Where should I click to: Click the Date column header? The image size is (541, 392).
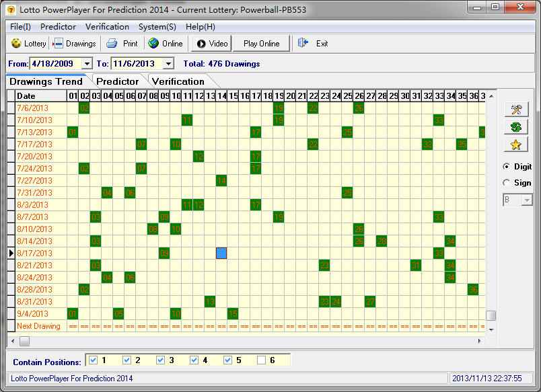click(x=41, y=96)
